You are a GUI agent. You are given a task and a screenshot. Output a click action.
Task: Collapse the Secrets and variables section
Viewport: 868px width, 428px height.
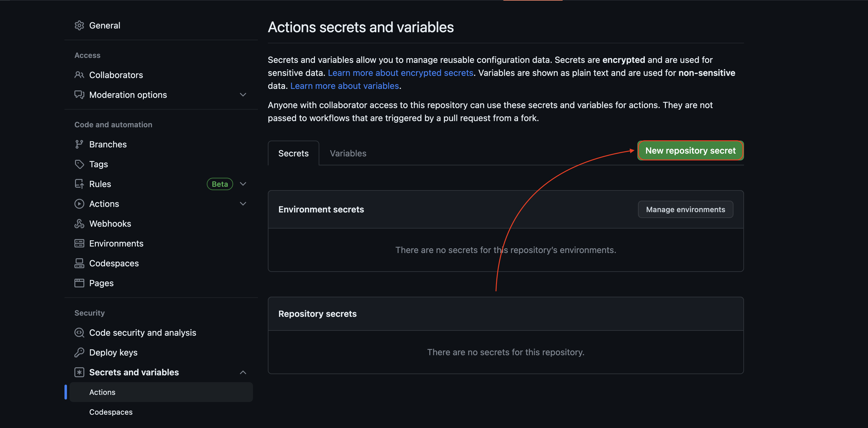(x=243, y=373)
